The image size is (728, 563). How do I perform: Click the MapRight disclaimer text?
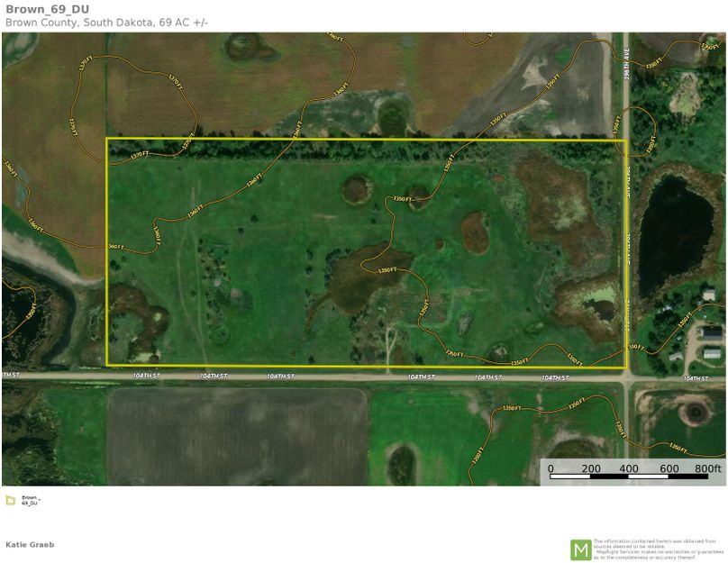(658, 549)
